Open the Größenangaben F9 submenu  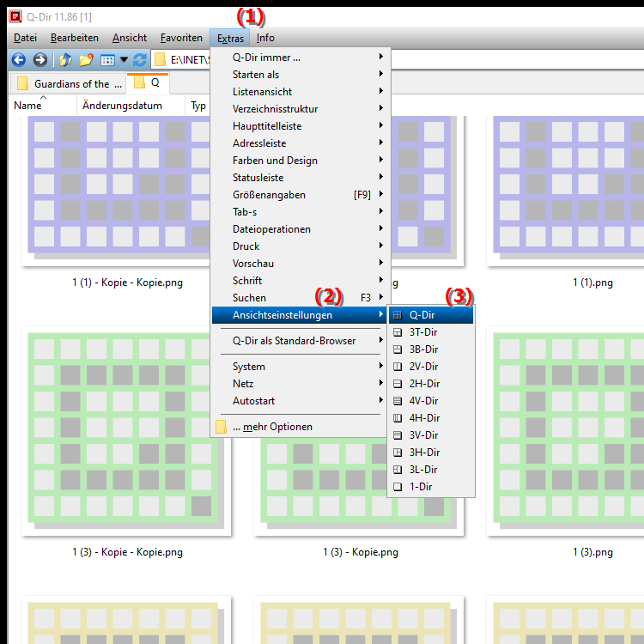tap(299, 195)
